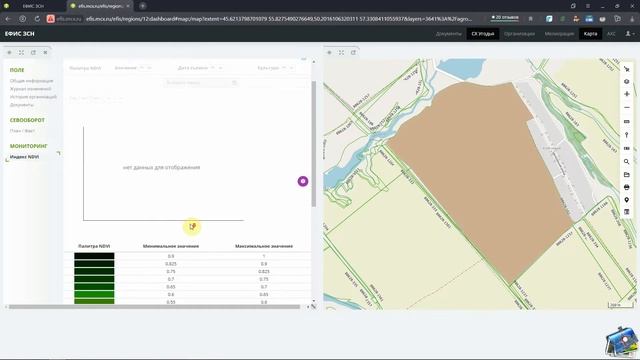Viewport: 640px width, 360px height.
Task: Click the purple round floating button
Action: [303, 181]
